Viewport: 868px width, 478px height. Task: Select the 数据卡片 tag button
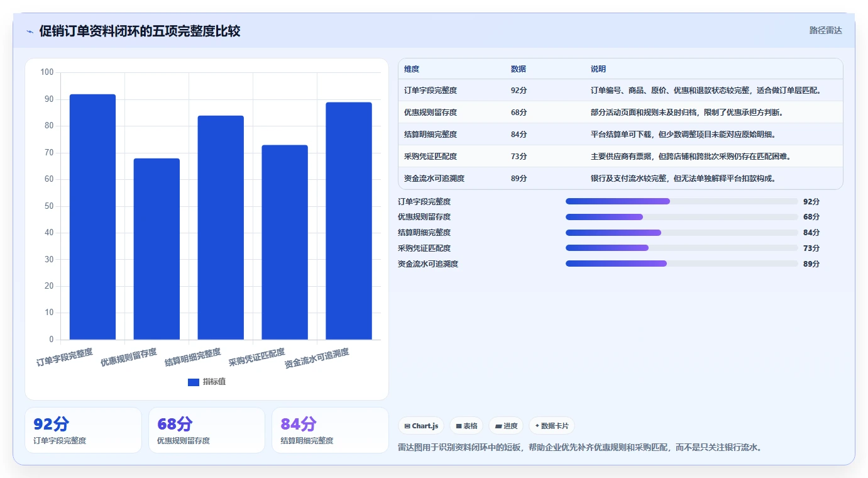tap(552, 426)
